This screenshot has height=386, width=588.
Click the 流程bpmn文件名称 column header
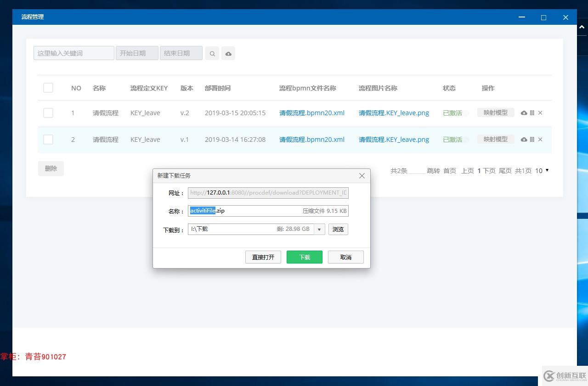(308, 88)
